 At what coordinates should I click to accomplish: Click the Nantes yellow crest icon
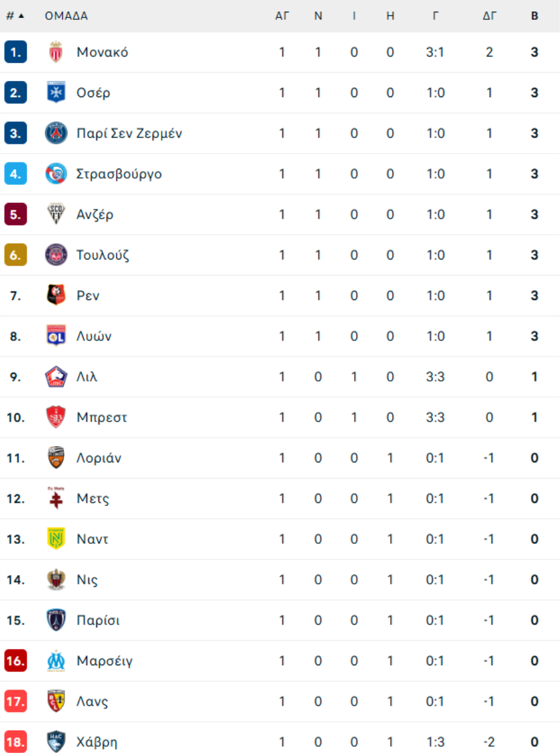pyautogui.click(x=56, y=539)
